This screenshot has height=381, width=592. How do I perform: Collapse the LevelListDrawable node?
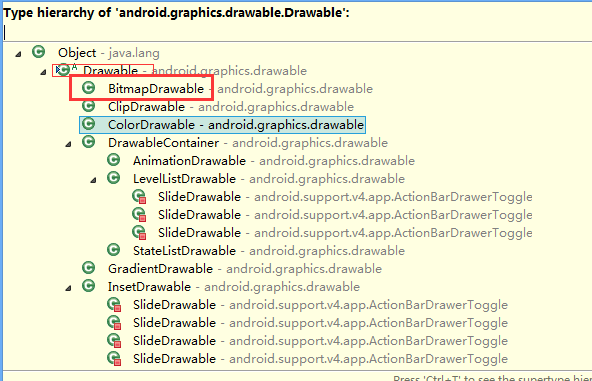(93, 180)
